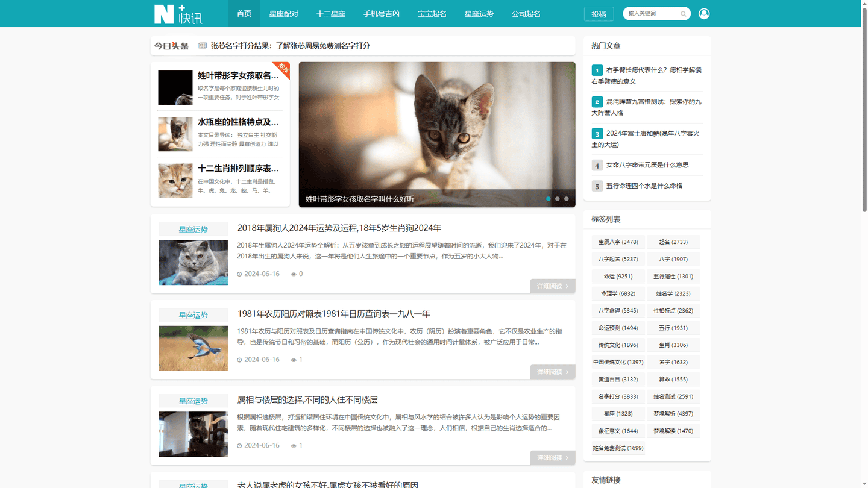868x488 pixels.
Task: Select the 姓名免费测试 (1699) tag
Action: tap(618, 448)
